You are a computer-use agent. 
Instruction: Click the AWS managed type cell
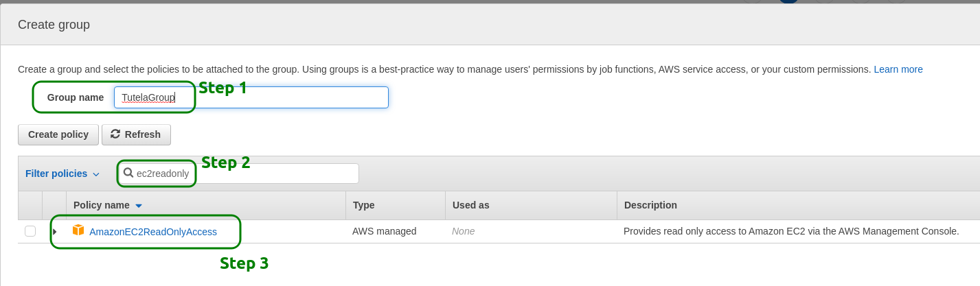[385, 231]
